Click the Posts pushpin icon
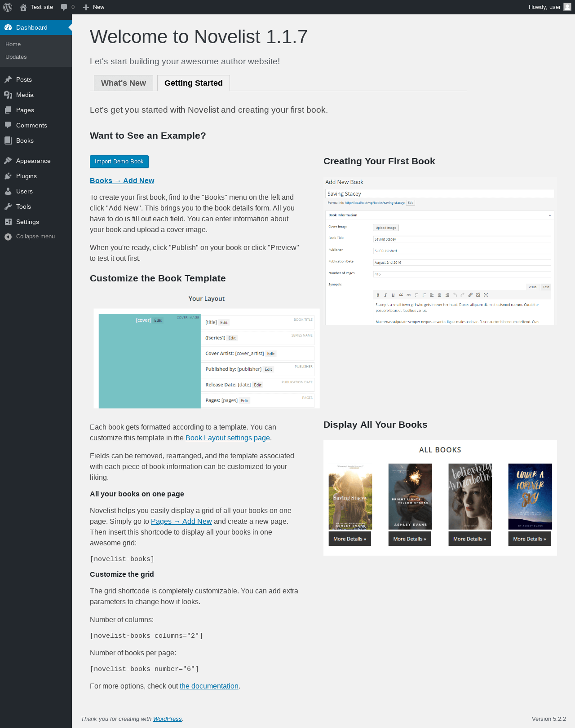 click(x=8, y=79)
